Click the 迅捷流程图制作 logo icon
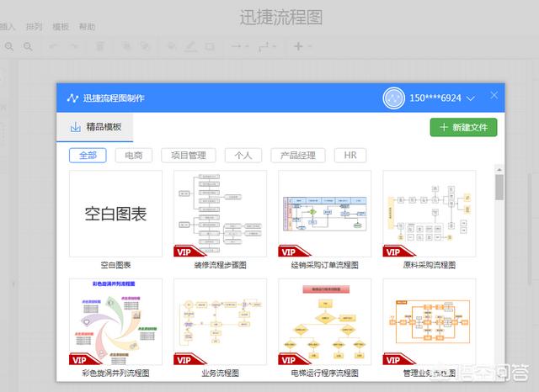Screen dimensions: 539x392 [72, 98]
